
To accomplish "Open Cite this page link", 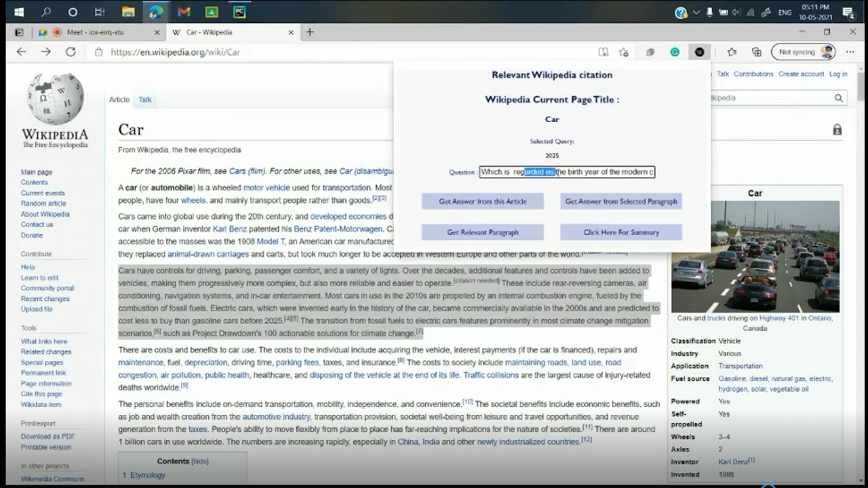I will point(41,394).
